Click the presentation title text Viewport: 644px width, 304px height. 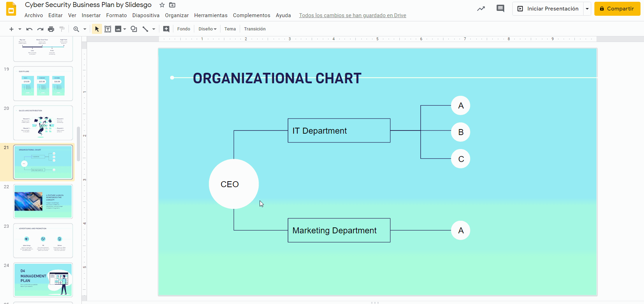point(88,5)
